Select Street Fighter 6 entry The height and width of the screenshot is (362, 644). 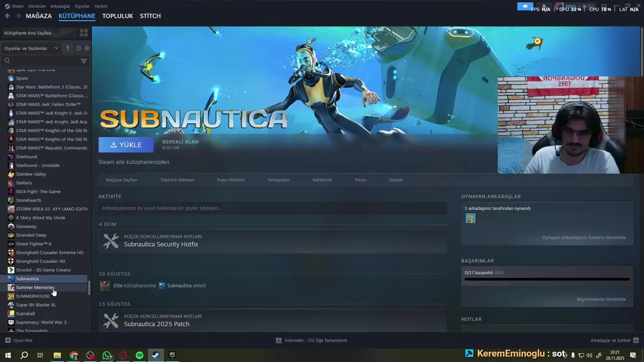[x=33, y=244]
